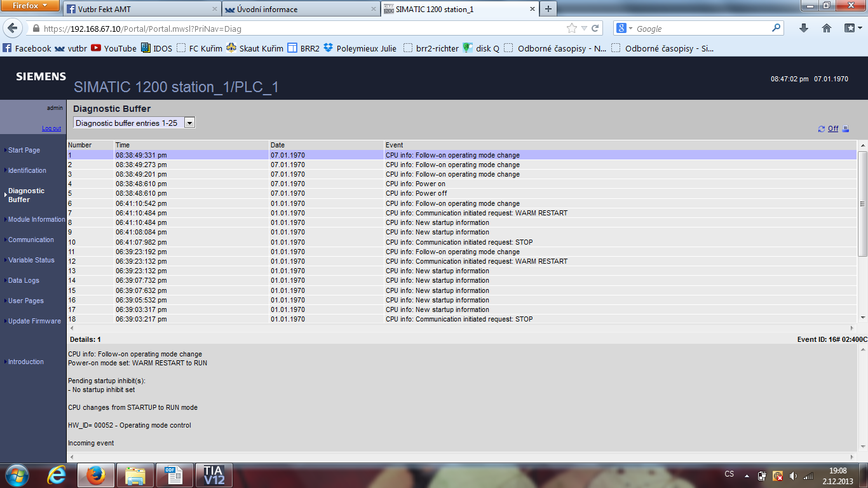Click the wireless signal tray icon
Screen dimensions: 868x488
click(x=808, y=475)
